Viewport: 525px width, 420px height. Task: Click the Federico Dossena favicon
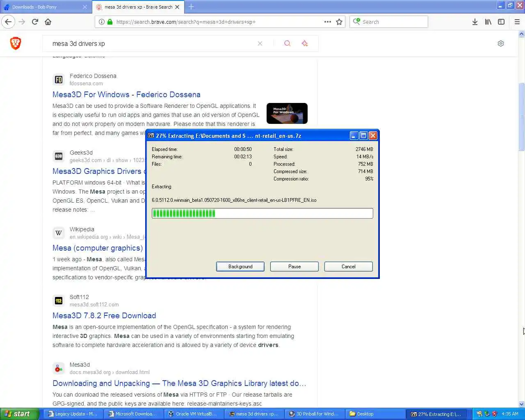coord(59,80)
